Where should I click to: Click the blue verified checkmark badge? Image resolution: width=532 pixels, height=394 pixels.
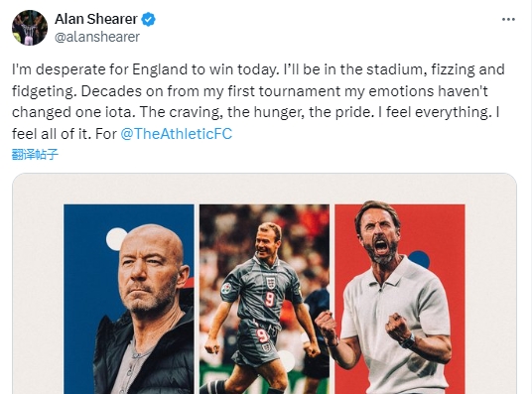[x=148, y=19]
